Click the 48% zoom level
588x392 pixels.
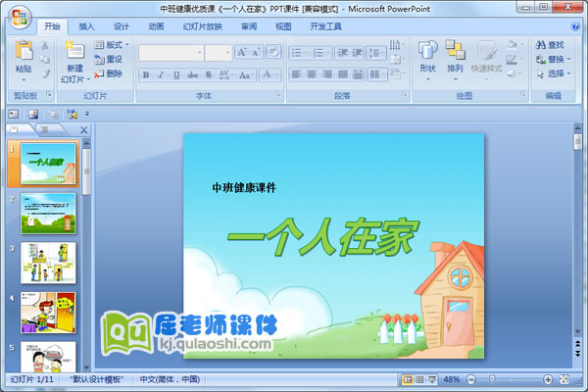pos(452,379)
